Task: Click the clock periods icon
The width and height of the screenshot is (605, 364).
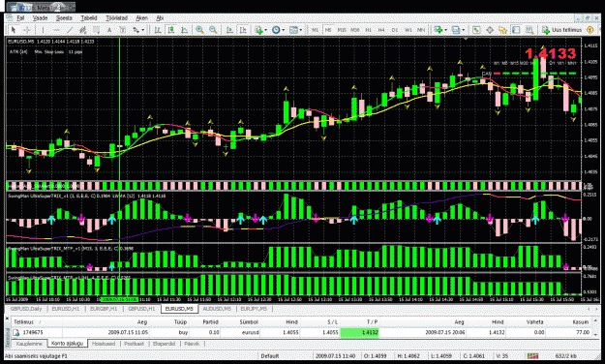Action: click(x=276, y=30)
